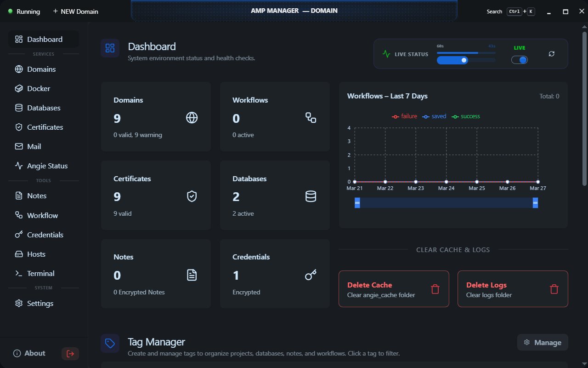This screenshot has height=368, width=588.
Task: Click the NEW Domain button
Action: point(75,11)
